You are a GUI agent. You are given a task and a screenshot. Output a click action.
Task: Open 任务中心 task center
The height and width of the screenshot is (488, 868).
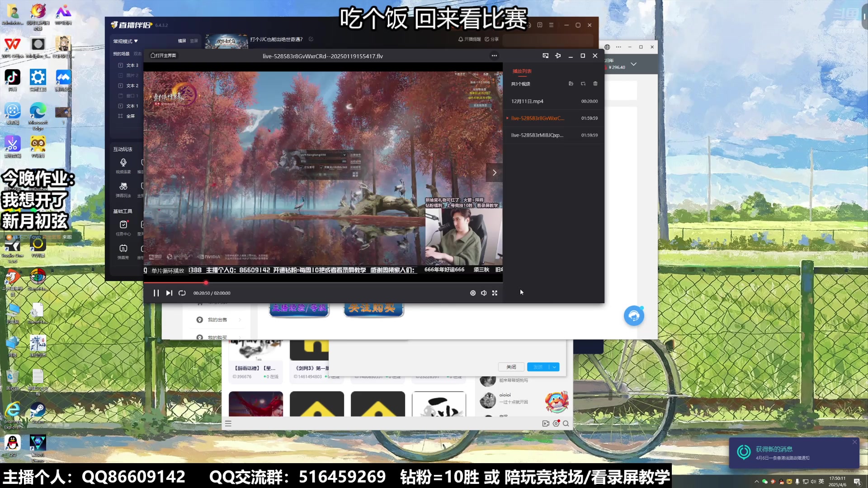pos(123,228)
